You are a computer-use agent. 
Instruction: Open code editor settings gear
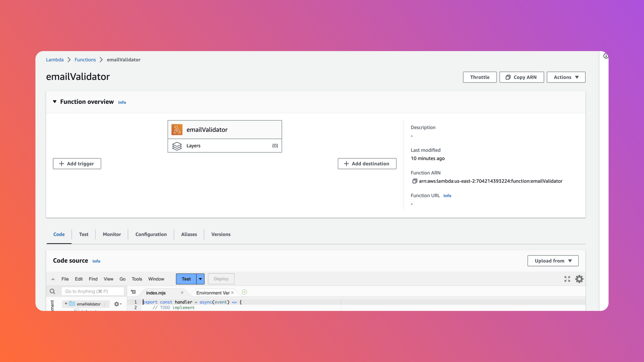click(579, 279)
